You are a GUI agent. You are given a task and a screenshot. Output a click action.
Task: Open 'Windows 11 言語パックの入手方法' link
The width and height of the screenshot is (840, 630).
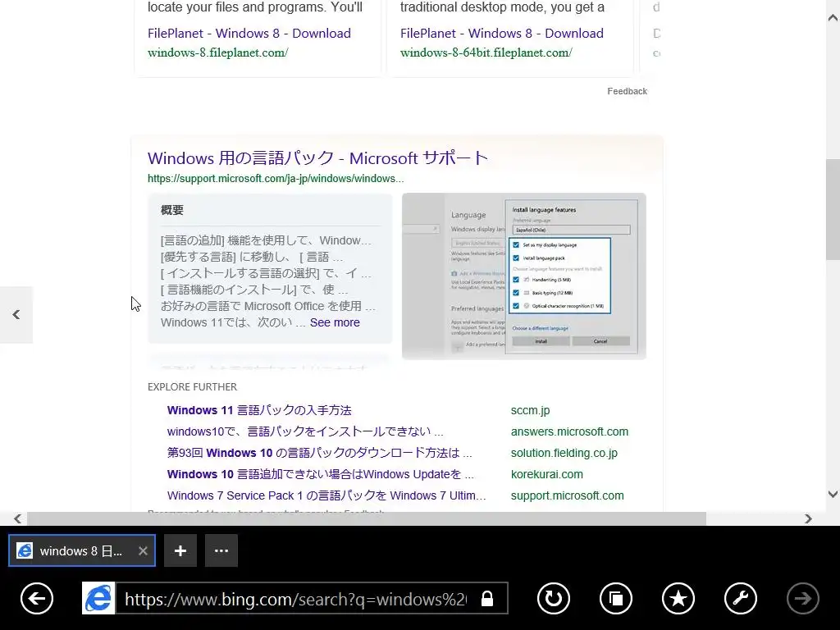pos(259,410)
